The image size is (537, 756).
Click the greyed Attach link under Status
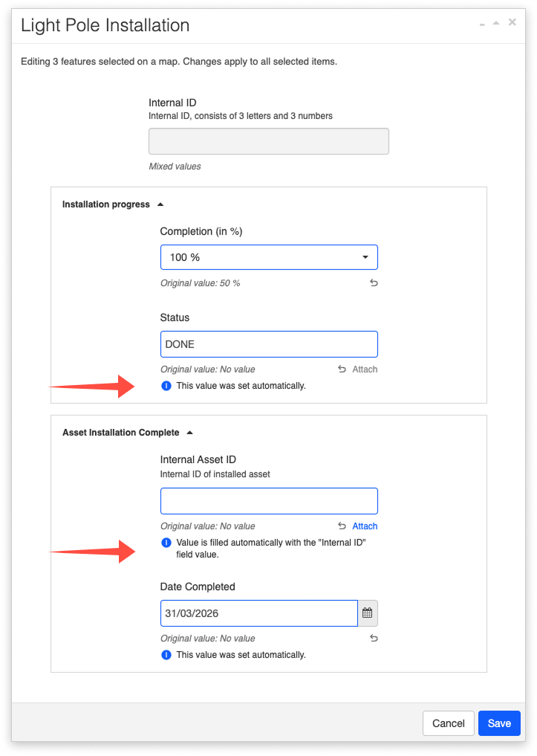[365, 369]
